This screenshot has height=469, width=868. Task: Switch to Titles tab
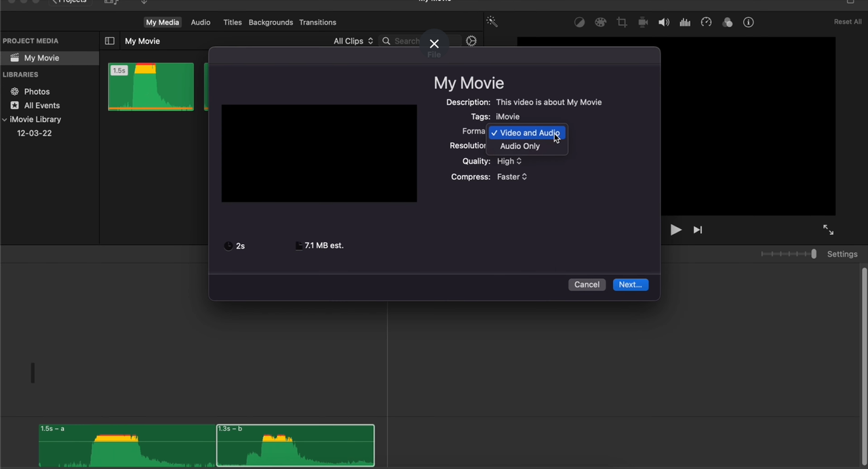coord(233,22)
